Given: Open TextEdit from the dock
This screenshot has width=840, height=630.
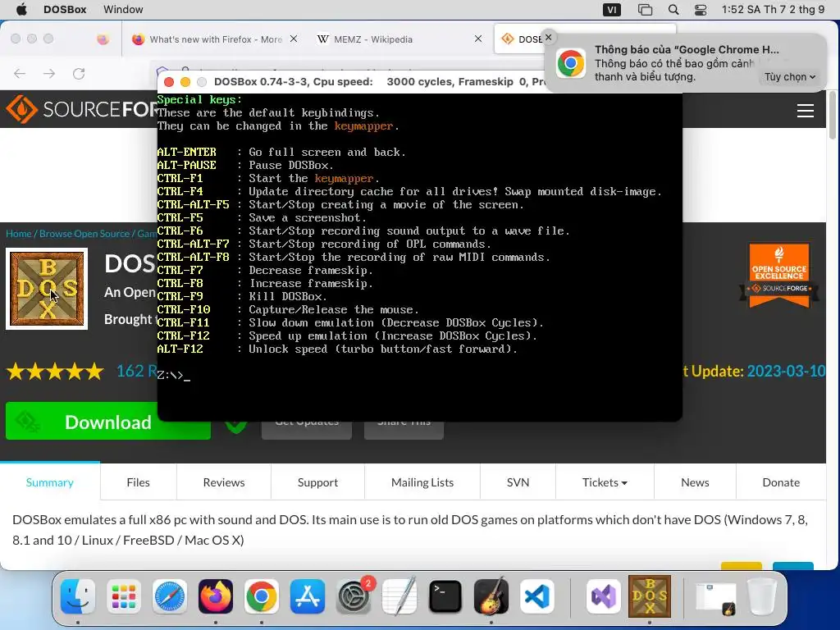Looking at the screenshot, I should 399,596.
